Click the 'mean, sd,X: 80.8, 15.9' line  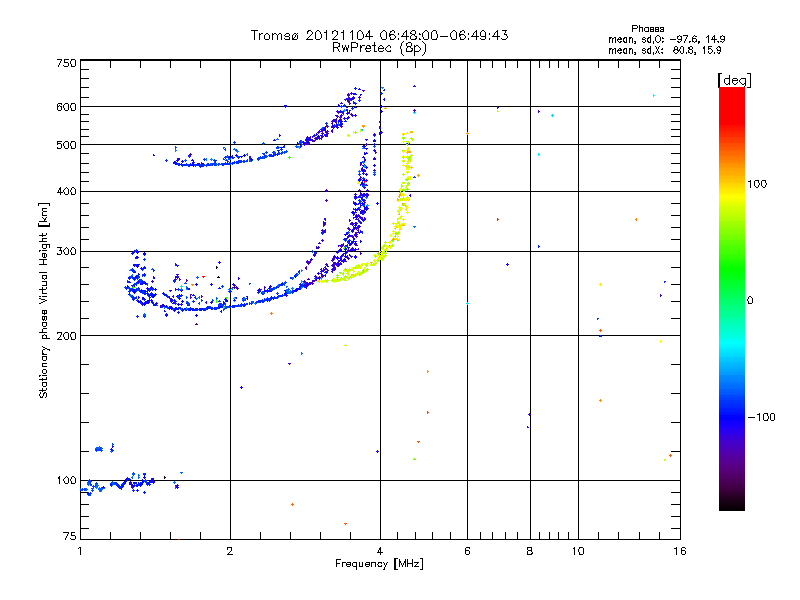(x=665, y=50)
